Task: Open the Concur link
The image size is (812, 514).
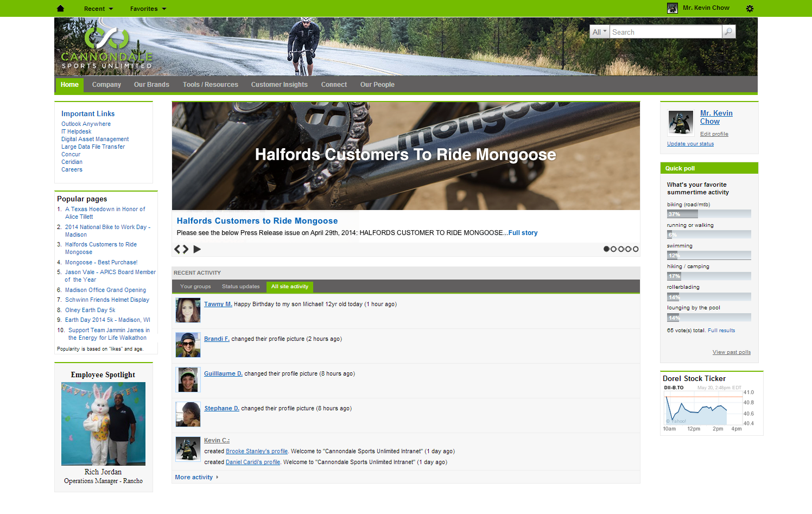Action: point(71,155)
